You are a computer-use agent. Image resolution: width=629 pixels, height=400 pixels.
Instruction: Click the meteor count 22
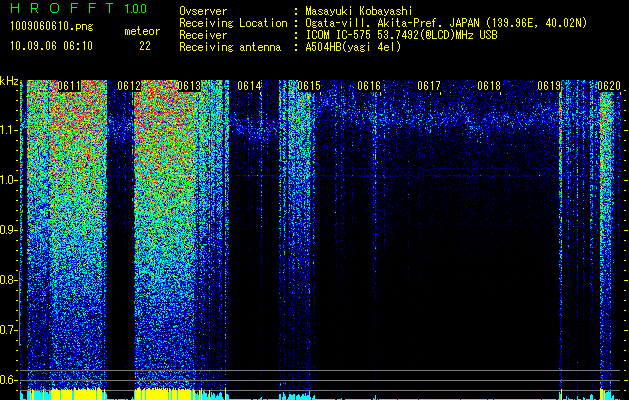145,46
